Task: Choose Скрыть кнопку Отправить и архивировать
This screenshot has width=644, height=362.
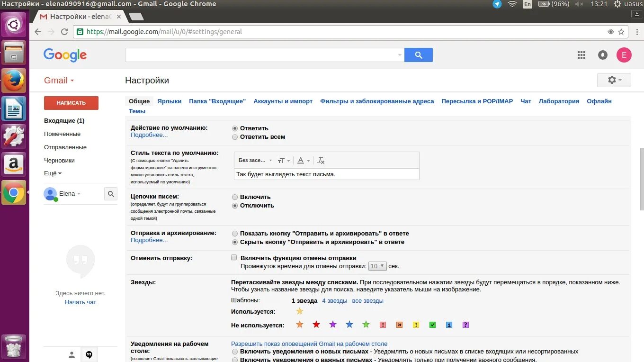Action: (235, 242)
